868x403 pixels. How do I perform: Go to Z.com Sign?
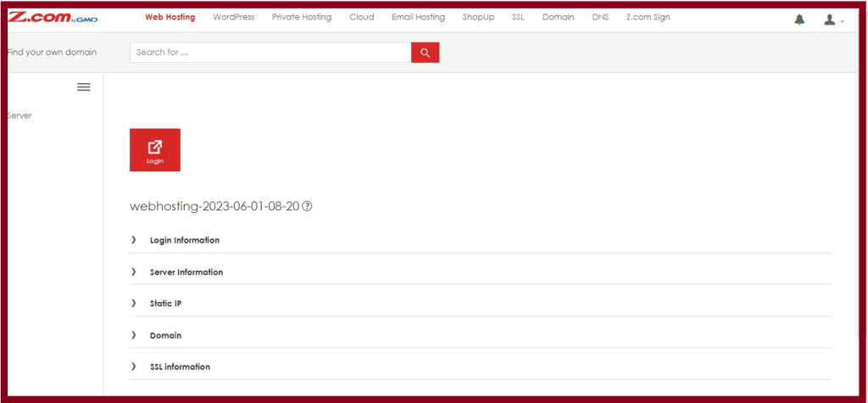pos(648,17)
